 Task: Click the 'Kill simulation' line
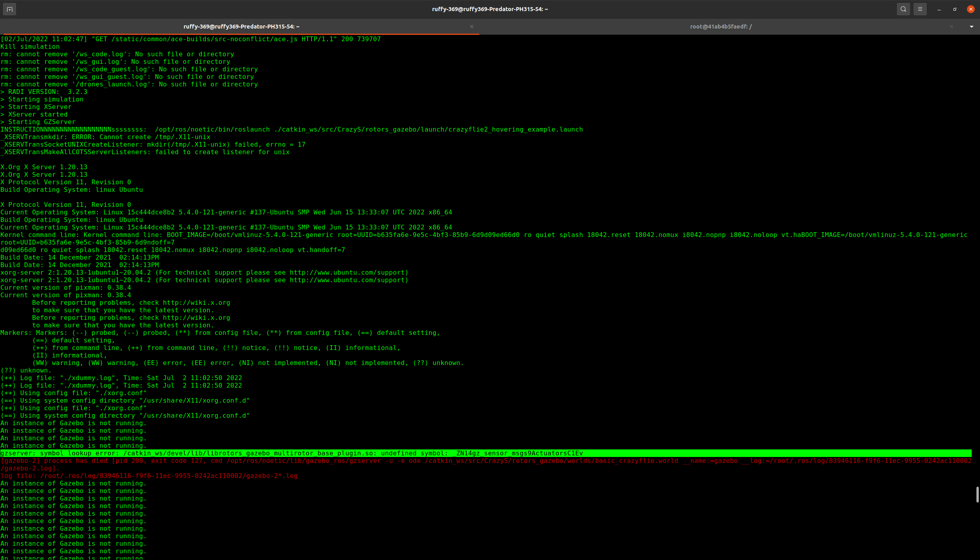(x=30, y=46)
